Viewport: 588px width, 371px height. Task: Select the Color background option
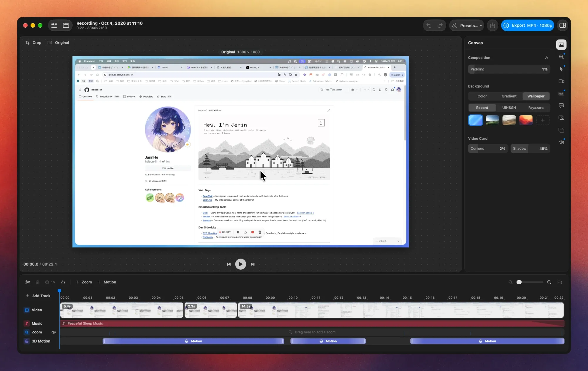click(x=482, y=96)
